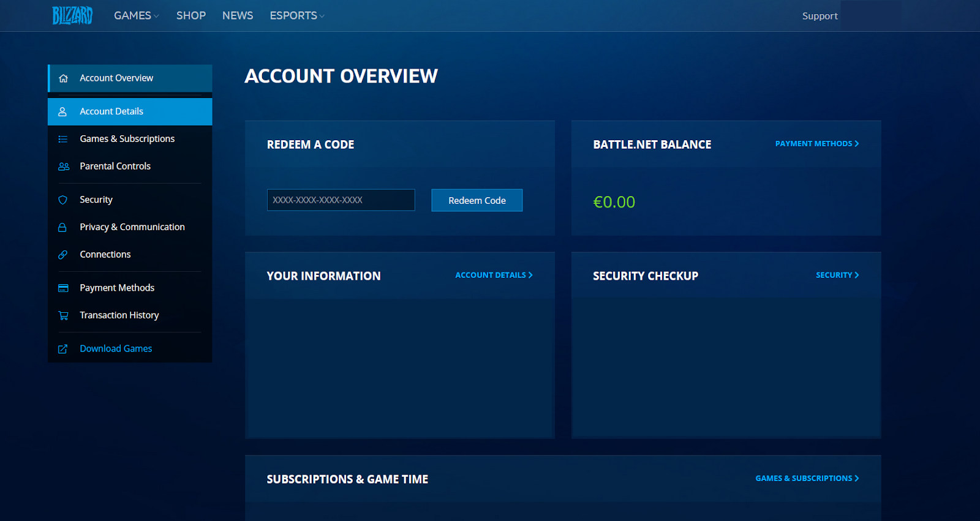Select Account Overview in the sidebar

coord(130,78)
